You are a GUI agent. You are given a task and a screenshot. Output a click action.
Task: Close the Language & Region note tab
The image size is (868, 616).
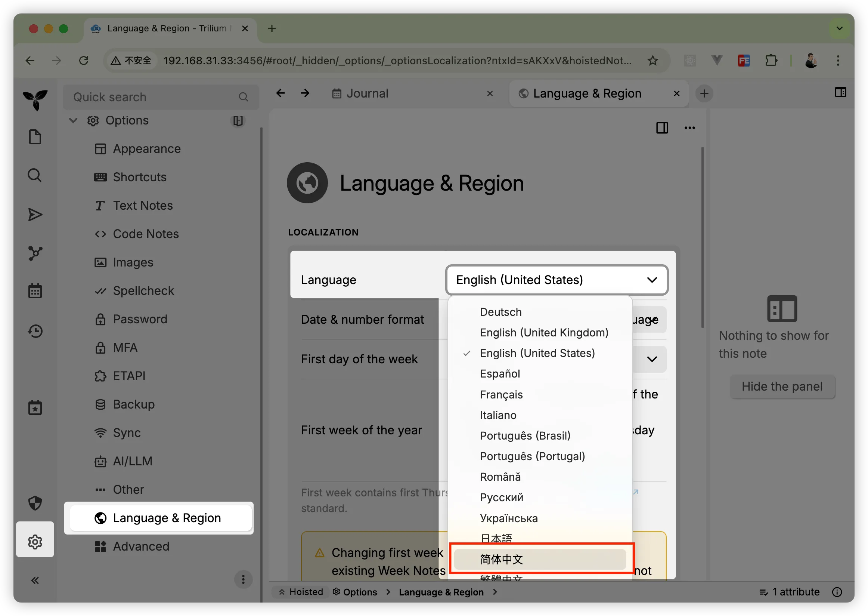click(676, 93)
